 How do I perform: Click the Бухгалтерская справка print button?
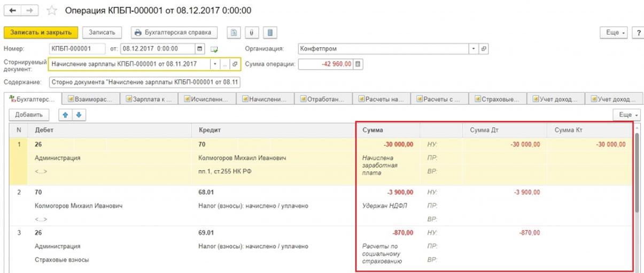pos(174,33)
